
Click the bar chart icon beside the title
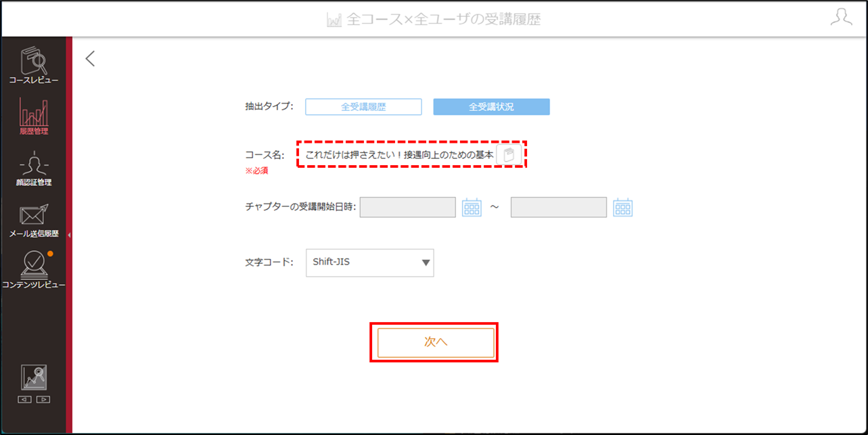(334, 20)
